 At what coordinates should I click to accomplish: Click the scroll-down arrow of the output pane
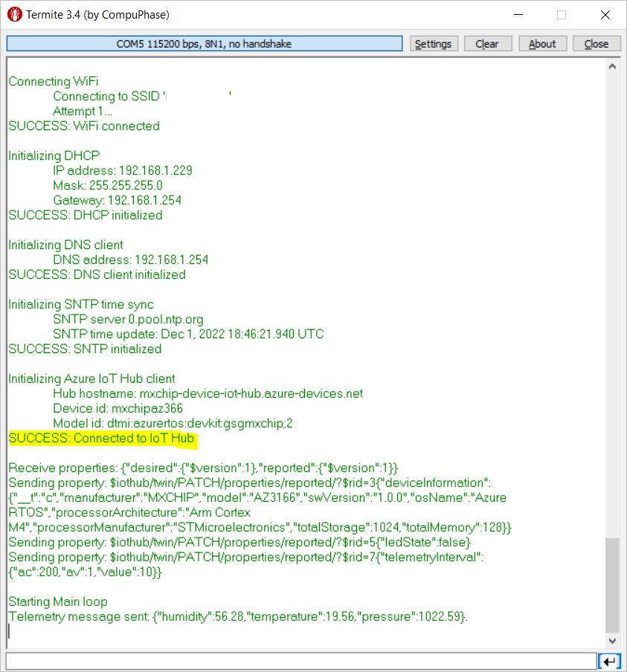[612, 641]
